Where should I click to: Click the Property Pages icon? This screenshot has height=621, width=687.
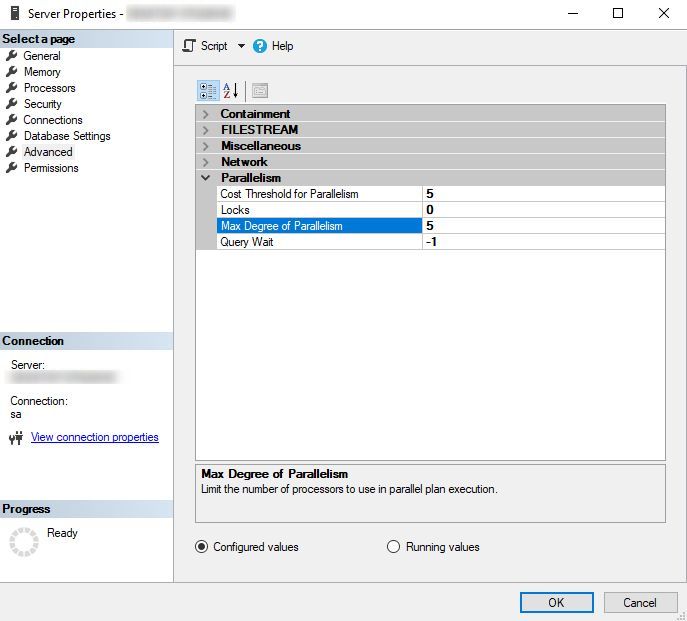click(x=259, y=91)
